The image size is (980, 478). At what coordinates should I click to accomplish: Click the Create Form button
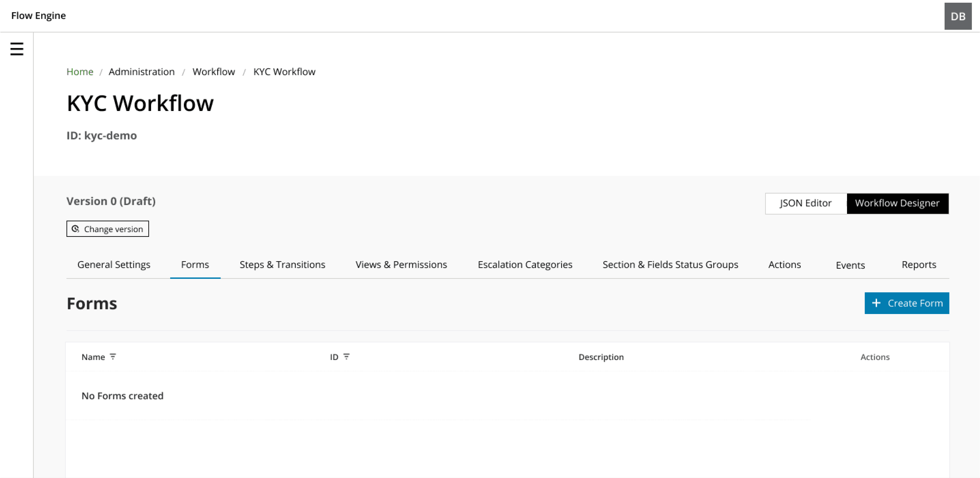[x=907, y=303]
